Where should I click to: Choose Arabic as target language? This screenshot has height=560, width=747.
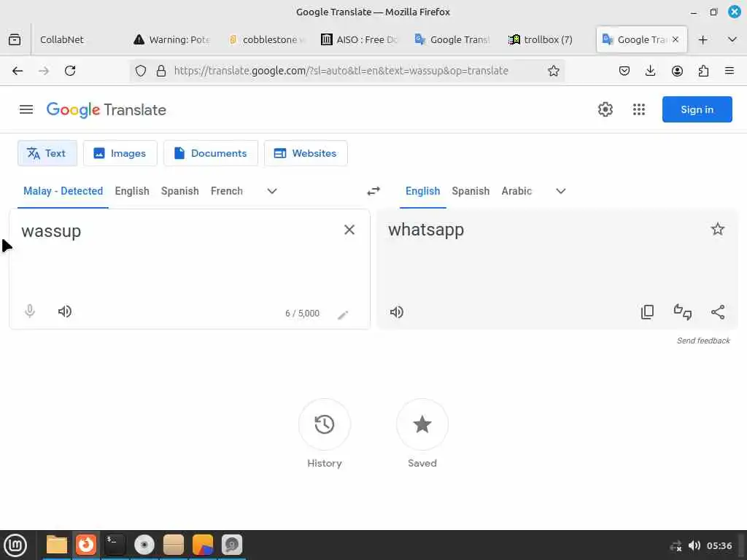tap(516, 191)
